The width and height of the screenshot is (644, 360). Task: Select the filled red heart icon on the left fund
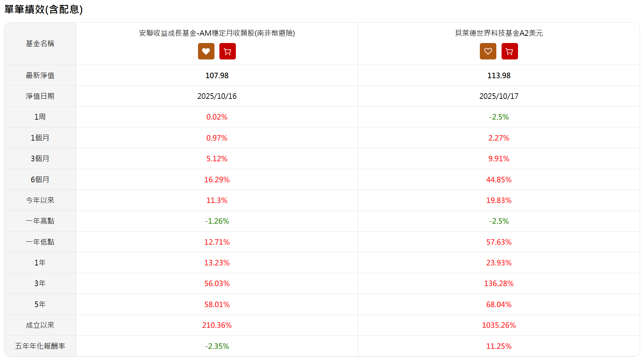point(206,51)
